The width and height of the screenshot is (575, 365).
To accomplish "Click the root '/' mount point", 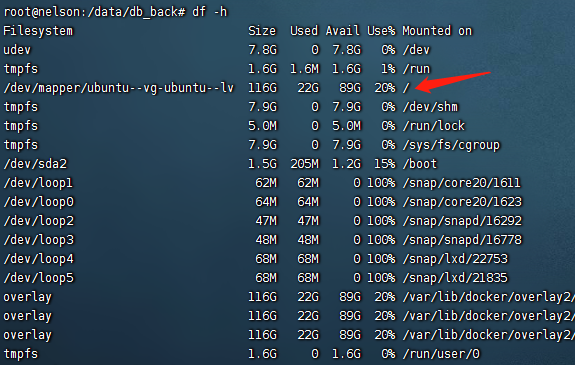I will 406,88.
